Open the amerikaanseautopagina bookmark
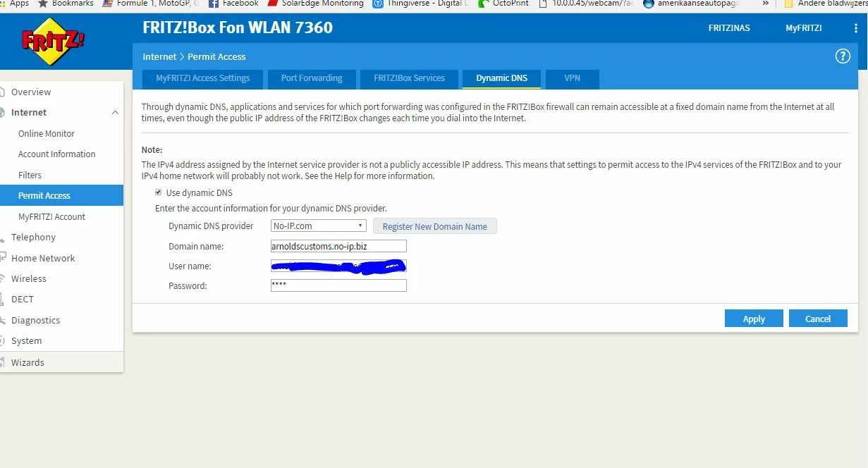 [691, 4]
